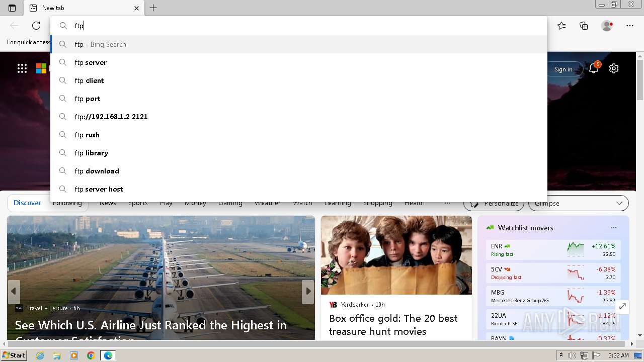
Task: Open the system clock showing 3:32 AM
Action: point(618,355)
